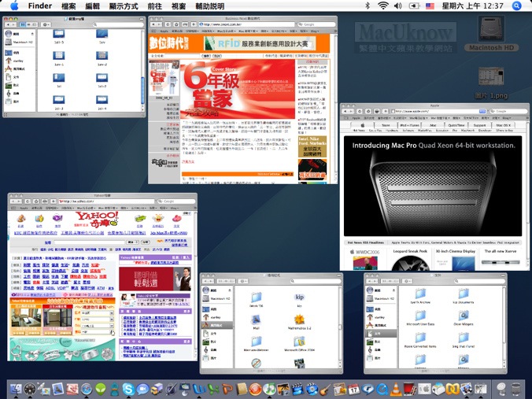
Task: Click the Store tab on Apple page
Action: (386, 125)
